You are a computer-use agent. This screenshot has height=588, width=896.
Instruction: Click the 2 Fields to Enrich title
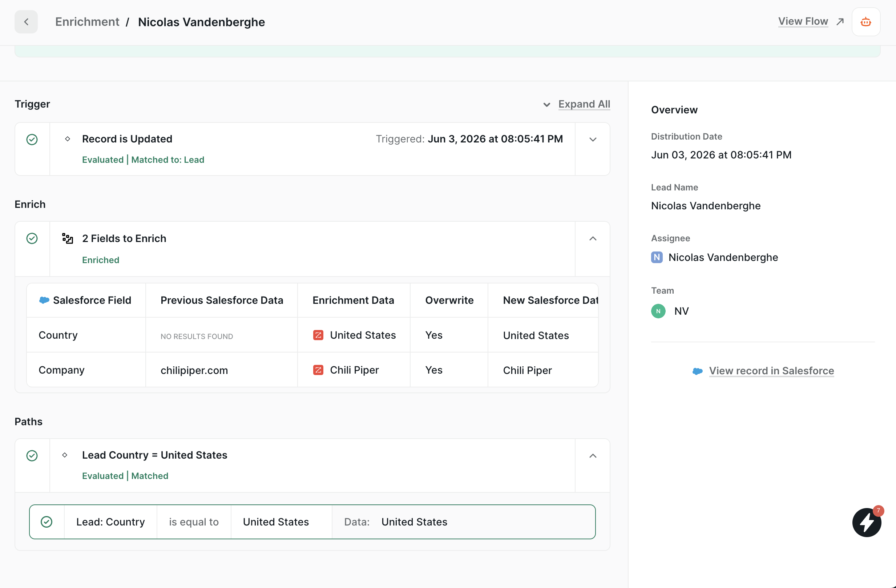point(124,239)
